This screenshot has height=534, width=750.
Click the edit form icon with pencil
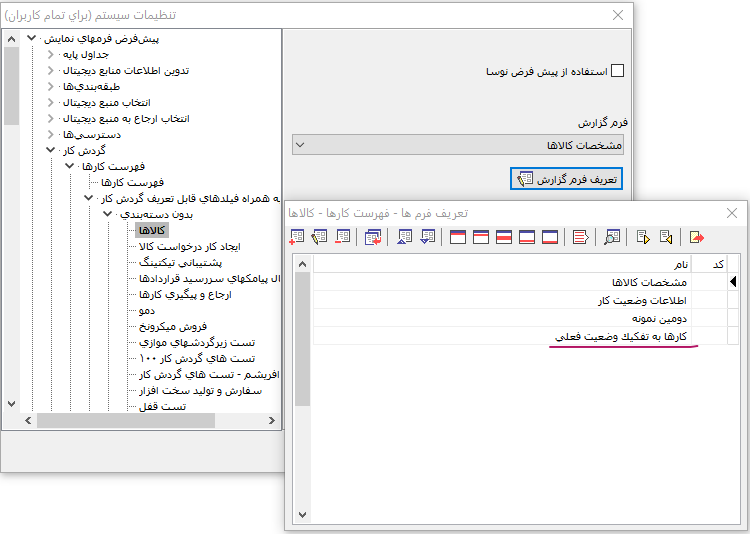click(320, 237)
